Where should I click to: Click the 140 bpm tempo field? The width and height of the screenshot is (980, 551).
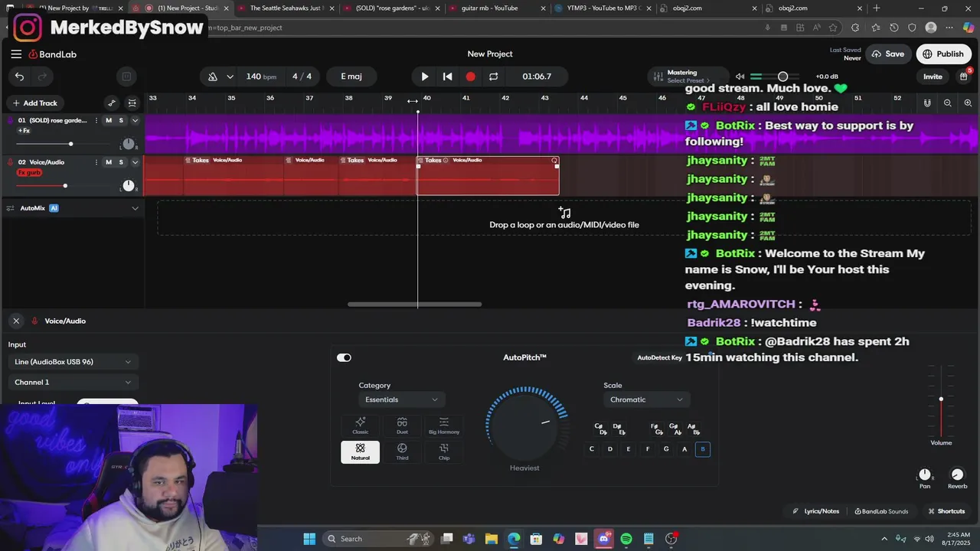[261, 77]
